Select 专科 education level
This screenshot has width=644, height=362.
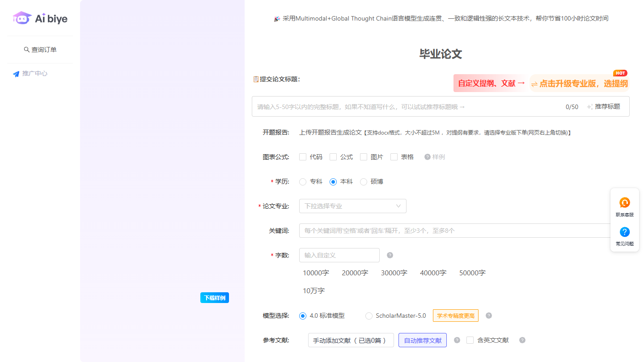pos(303,182)
